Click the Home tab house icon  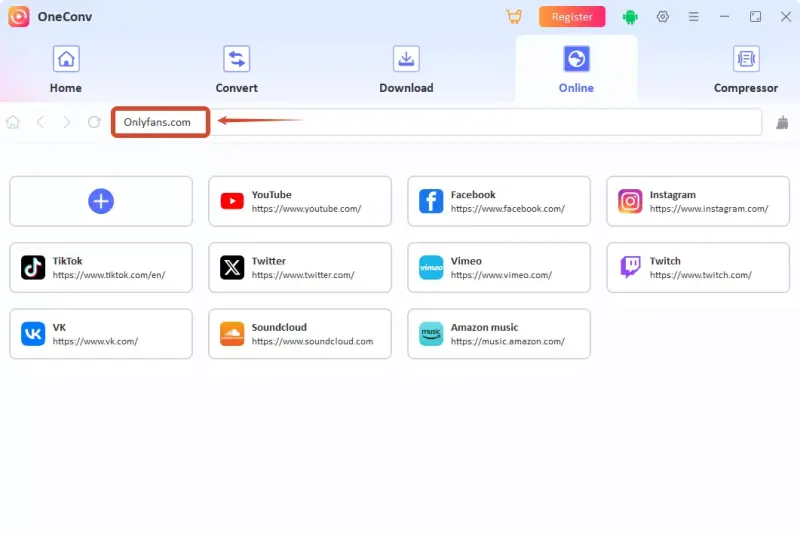pos(66,59)
